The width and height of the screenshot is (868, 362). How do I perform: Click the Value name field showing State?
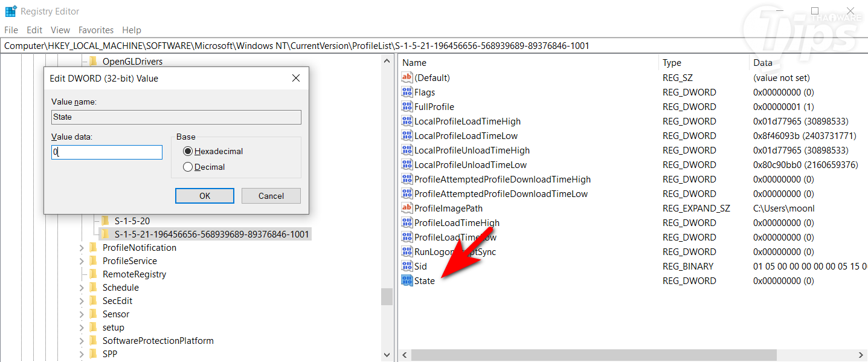click(x=176, y=117)
